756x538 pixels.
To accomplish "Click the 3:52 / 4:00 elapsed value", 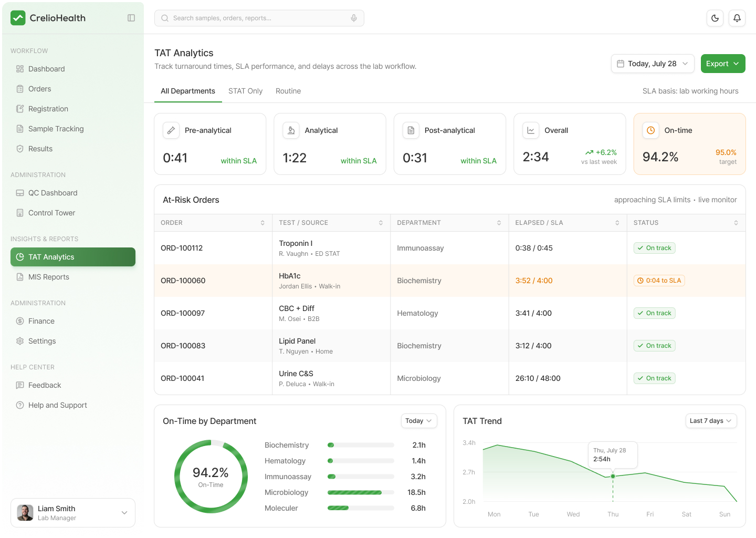I will pyautogui.click(x=534, y=281).
